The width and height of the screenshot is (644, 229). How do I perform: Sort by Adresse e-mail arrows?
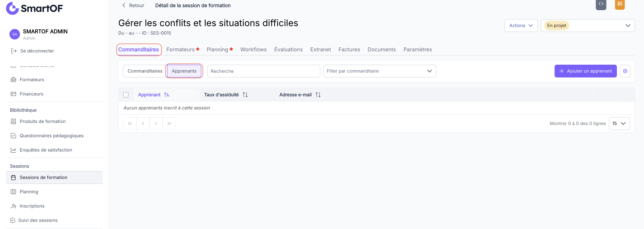318,95
